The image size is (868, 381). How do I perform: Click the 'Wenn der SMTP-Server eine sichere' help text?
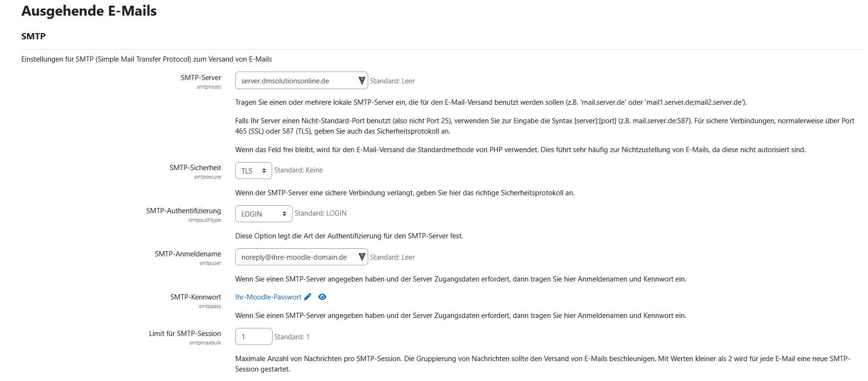[x=405, y=193]
